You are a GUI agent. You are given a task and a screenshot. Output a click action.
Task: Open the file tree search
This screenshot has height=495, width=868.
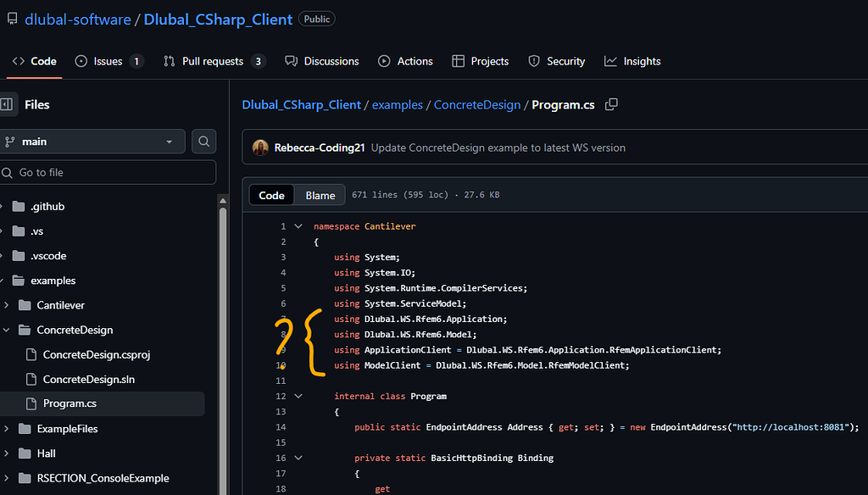point(203,141)
